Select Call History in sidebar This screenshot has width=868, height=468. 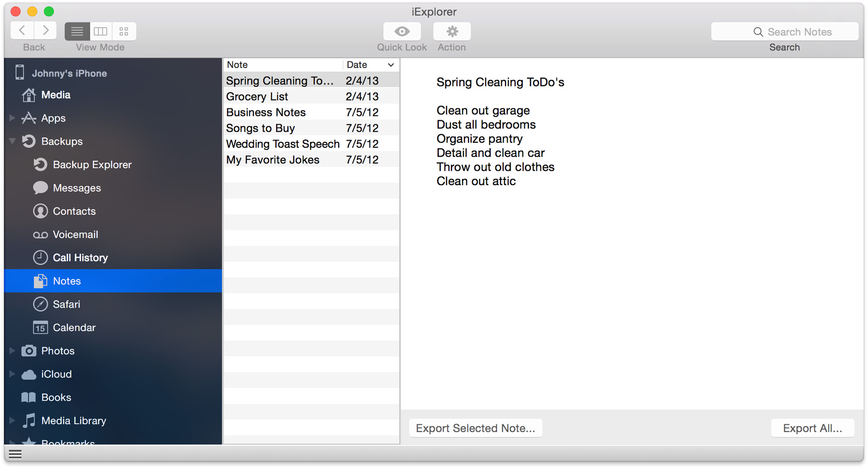(80, 258)
